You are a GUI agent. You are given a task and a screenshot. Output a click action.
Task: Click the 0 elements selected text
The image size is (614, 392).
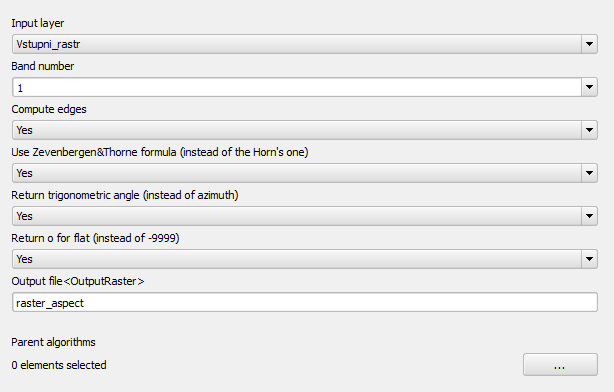[x=59, y=365]
